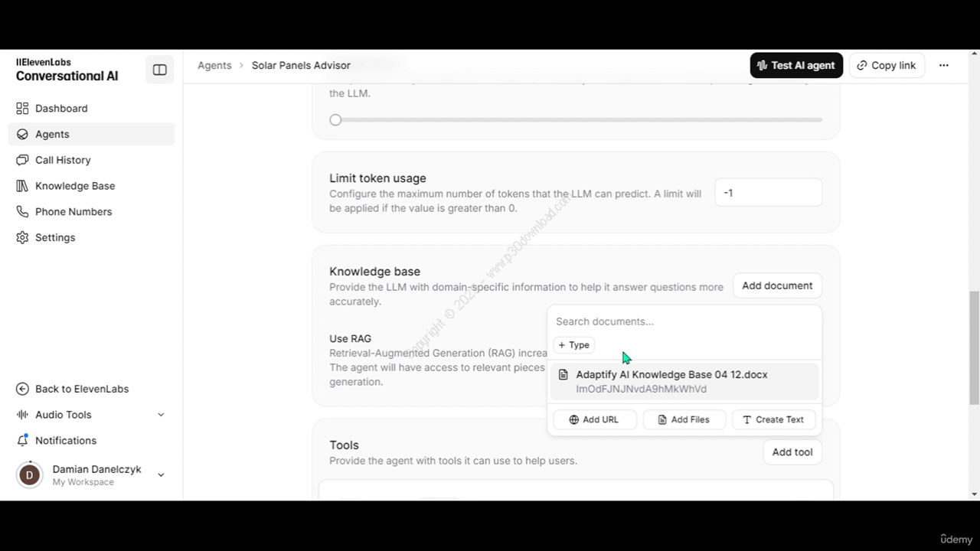
Task: Open the Agents section
Action: (x=91, y=134)
